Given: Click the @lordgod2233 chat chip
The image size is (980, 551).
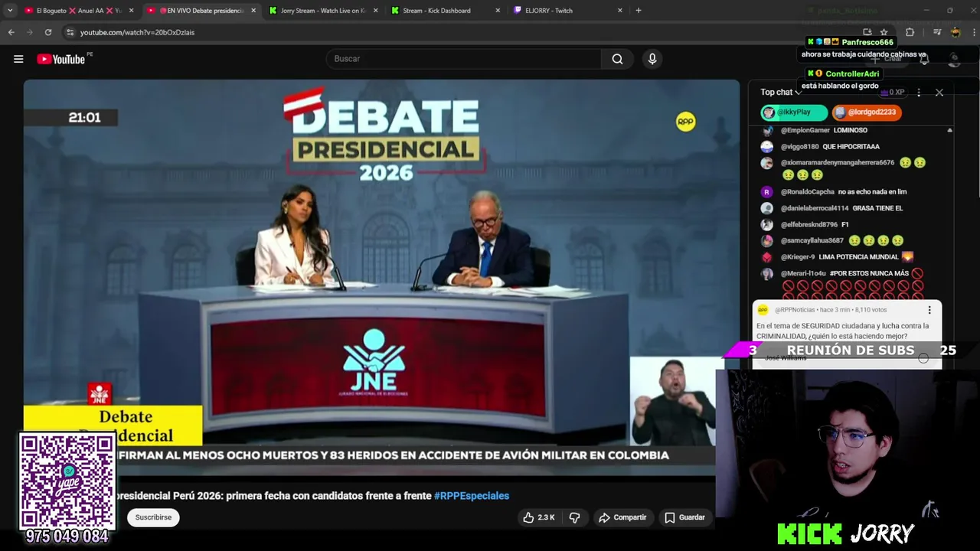Looking at the screenshot, I should (866, 112).
